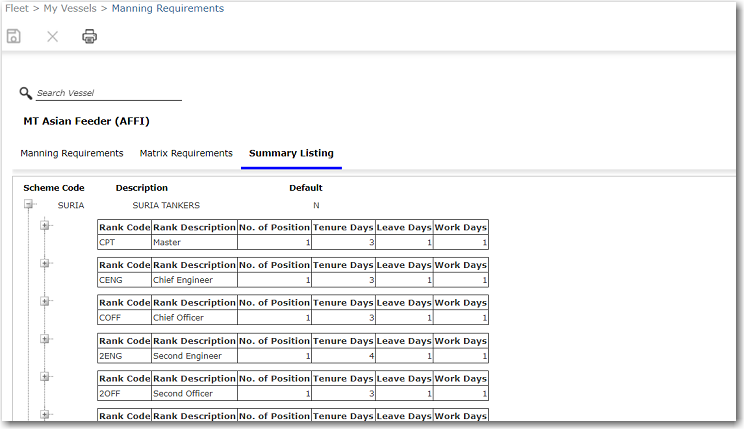Navigate to My Vessels breadcrumb link
Image resolution: width=744 pixels, height=429 pixels.
[70, 9]
